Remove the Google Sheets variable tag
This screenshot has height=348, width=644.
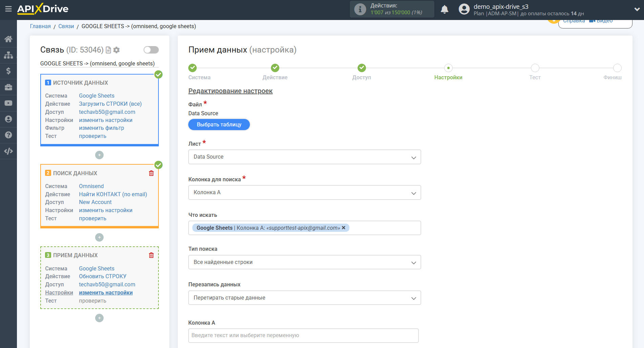344,228
